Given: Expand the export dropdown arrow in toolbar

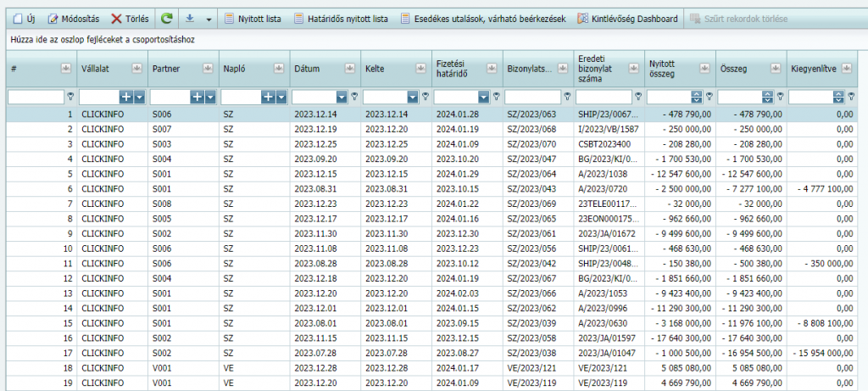Looking at the screenshot, I should (x=209, y=18).
